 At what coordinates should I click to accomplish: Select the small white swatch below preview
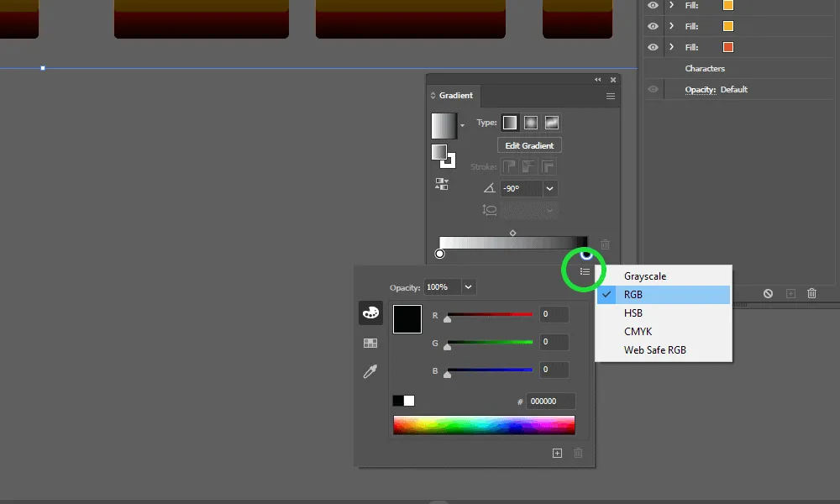[409, 401]
